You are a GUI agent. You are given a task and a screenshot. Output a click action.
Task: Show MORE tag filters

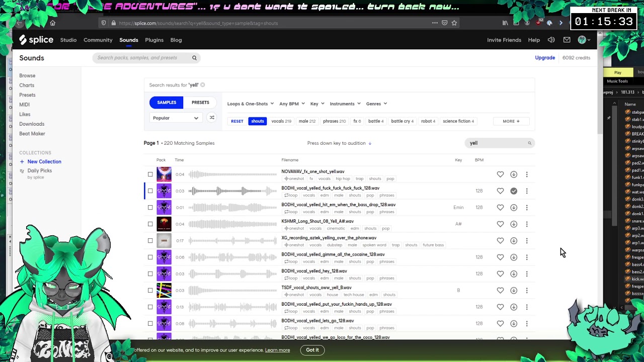click(511, 121)
